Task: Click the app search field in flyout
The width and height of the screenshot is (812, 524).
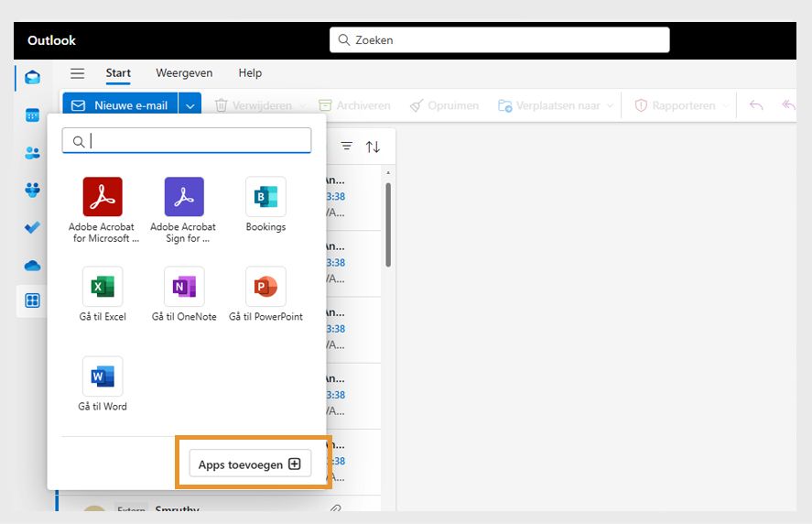Action: pyautogui.click(x=187, y=140)
